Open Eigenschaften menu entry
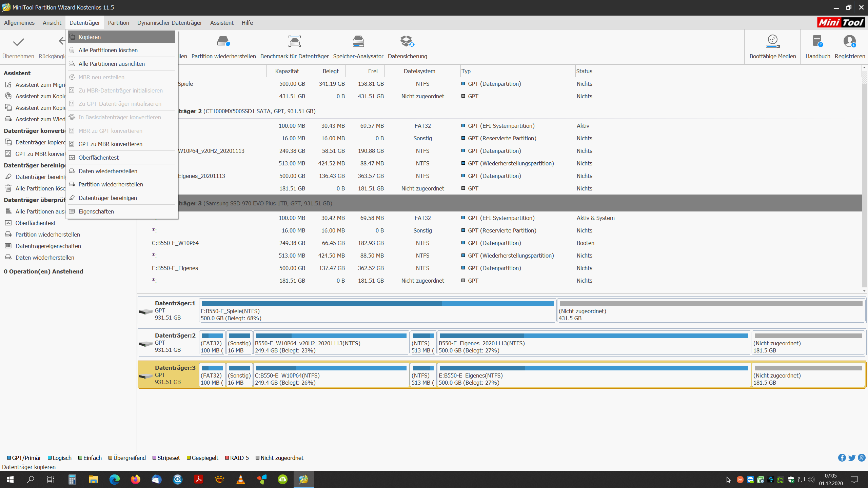Image resolution: width=868 pixels, height=488 pixels. (x=96, y=211)
